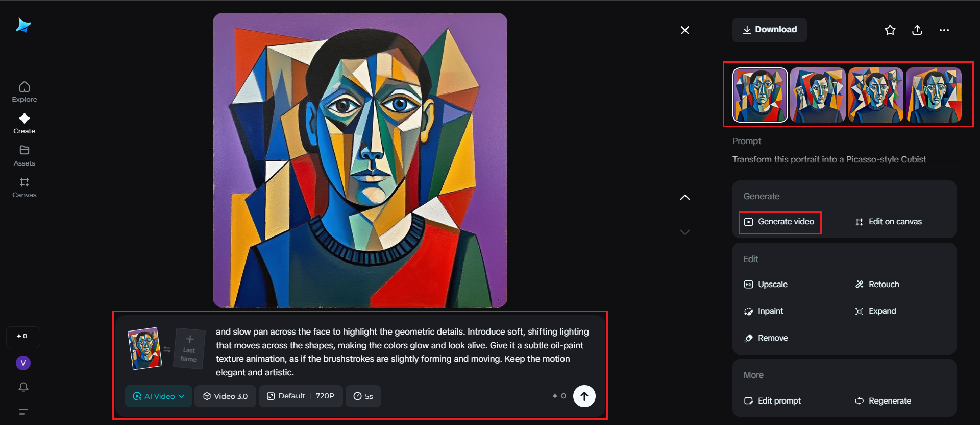
Task: Click the Generate video button
Action: [780, 222]
